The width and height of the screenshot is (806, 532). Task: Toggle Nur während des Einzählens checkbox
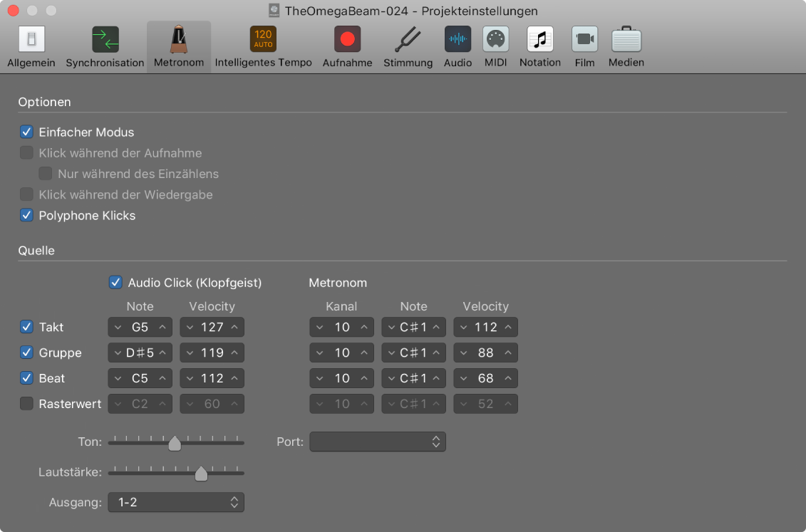point(46,174)
